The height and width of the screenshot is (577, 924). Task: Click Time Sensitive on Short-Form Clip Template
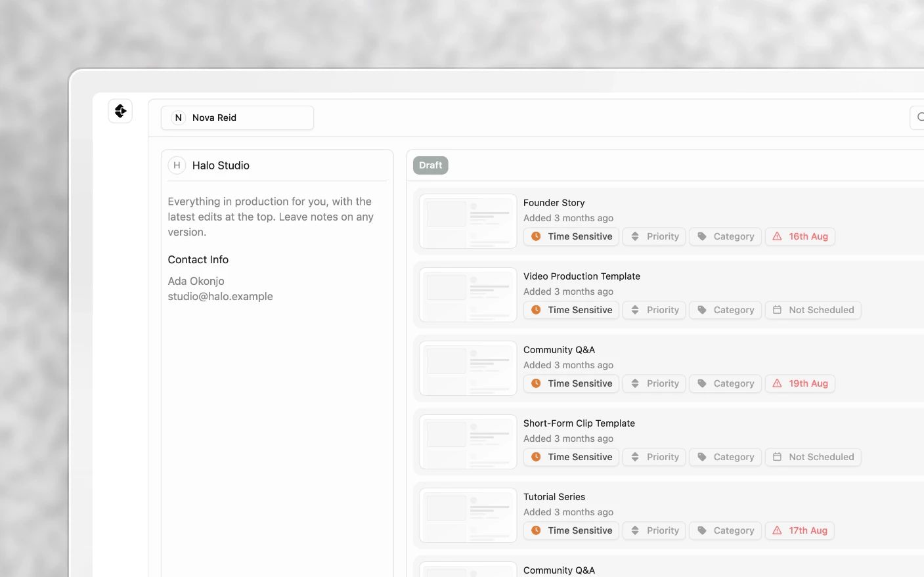[x=571, y=457]
